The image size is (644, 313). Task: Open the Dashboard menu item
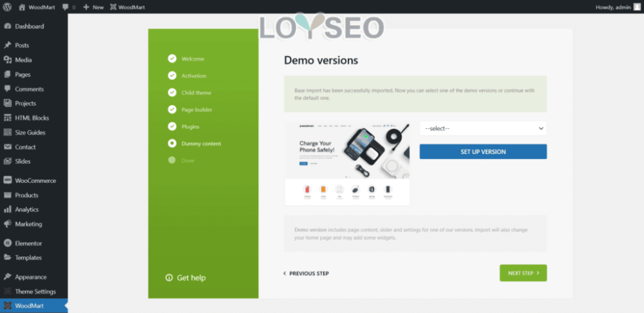coord(33,26)
